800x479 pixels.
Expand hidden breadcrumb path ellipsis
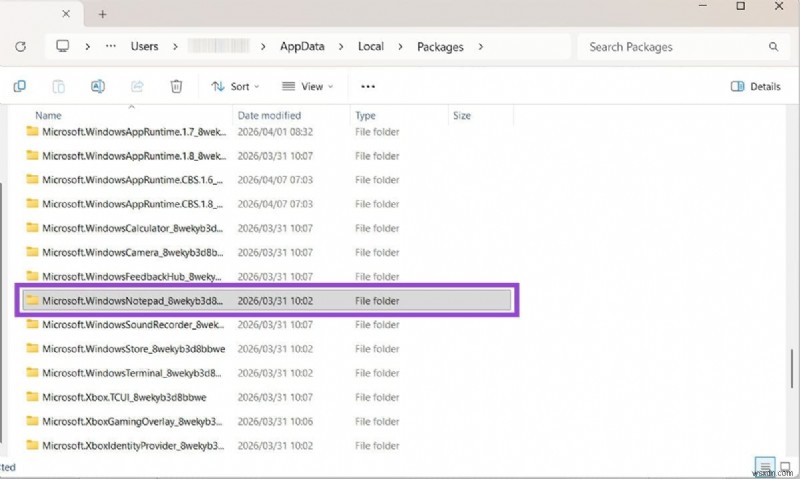111,46
